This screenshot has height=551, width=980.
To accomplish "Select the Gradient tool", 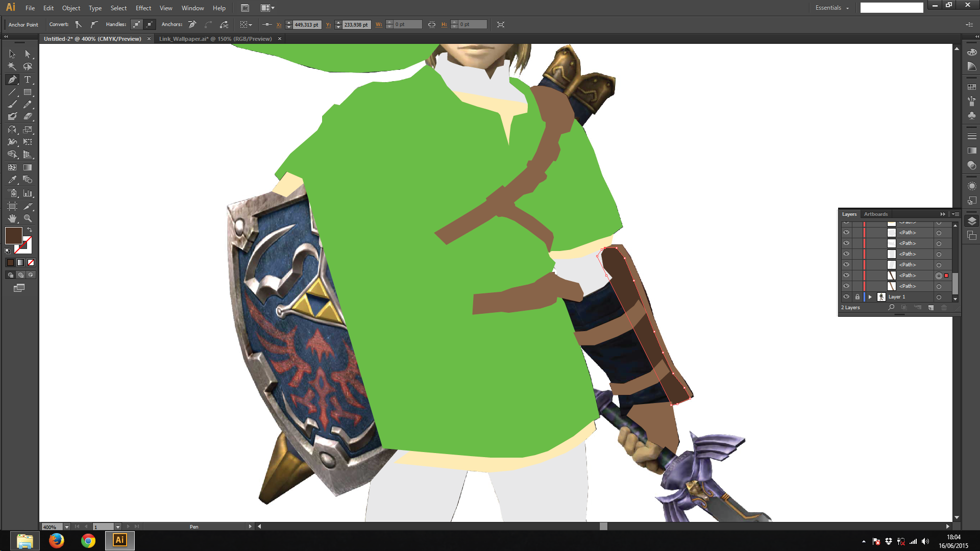I will tap(28, 167).
